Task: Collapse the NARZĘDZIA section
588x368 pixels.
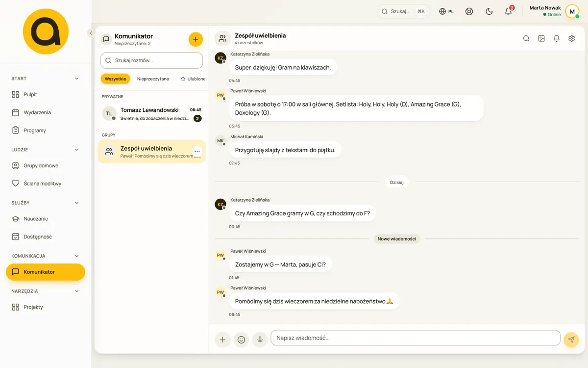Action: pos(46,291)
